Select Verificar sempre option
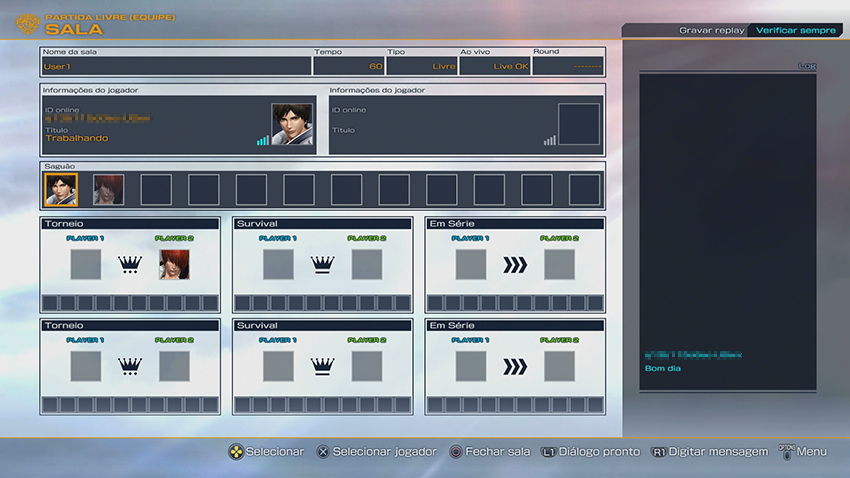The width and height of the screenshot is (850, 478). pos(795,30)
